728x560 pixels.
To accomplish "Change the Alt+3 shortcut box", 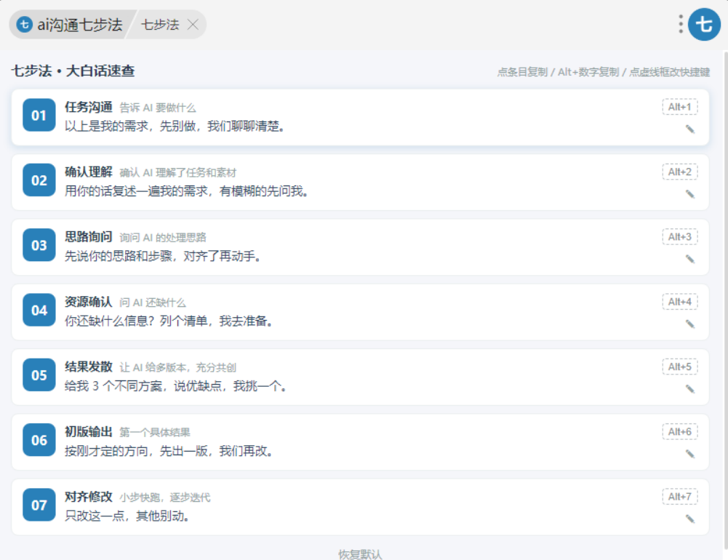I will pos(680,237).
